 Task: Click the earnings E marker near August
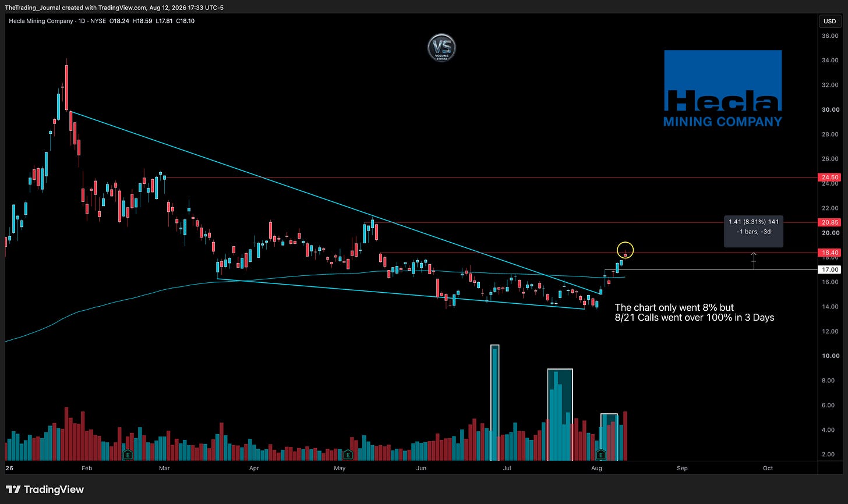click(602, 455)
